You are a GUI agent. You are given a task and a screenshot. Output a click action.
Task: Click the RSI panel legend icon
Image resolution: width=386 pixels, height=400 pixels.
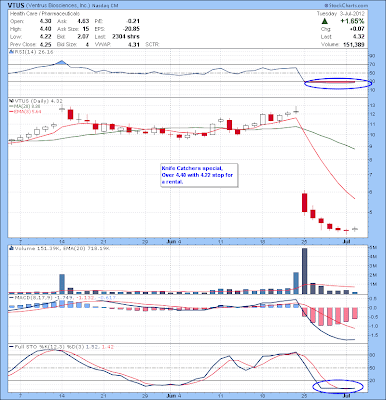(10, 52)
